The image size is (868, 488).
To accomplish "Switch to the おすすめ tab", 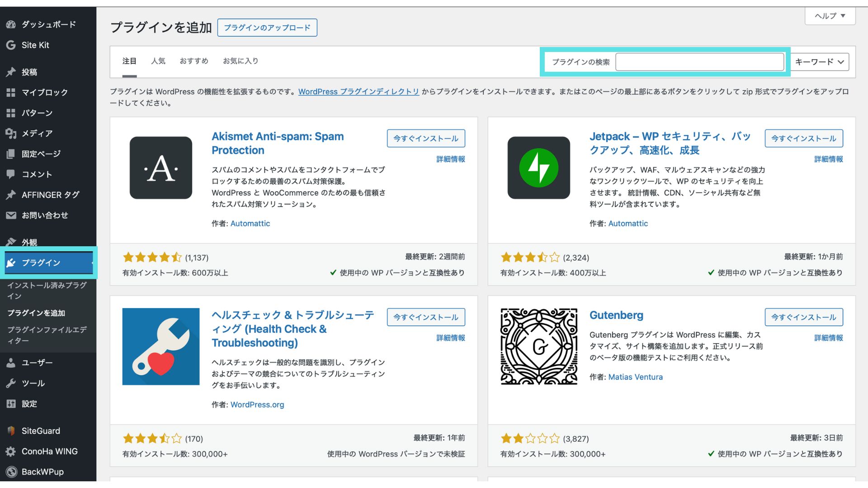I will click(194, 61).
